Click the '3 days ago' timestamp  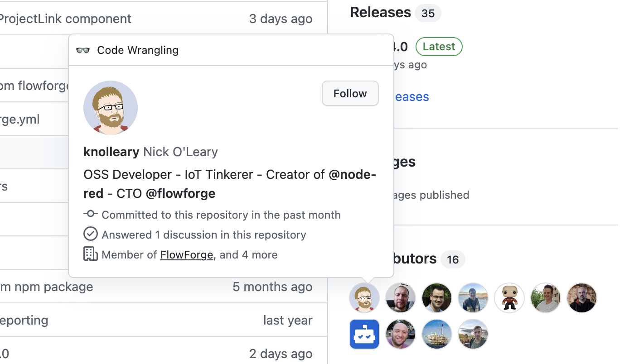point(281,19)
